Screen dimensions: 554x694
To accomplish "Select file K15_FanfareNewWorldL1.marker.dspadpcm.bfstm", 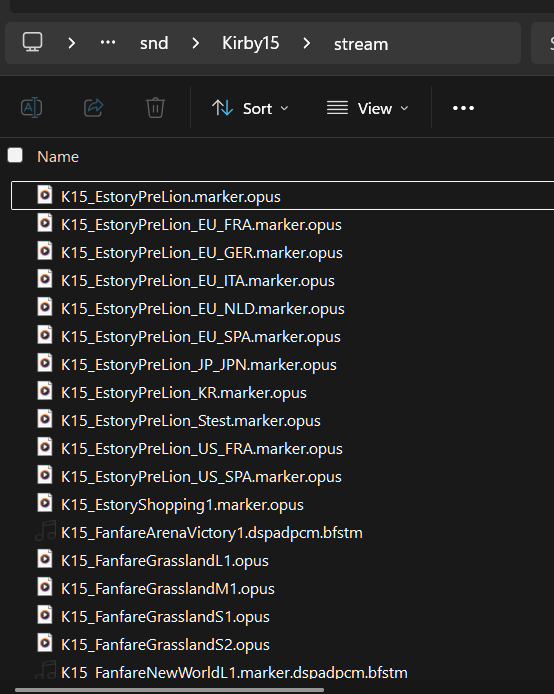I will click(234, 672).
